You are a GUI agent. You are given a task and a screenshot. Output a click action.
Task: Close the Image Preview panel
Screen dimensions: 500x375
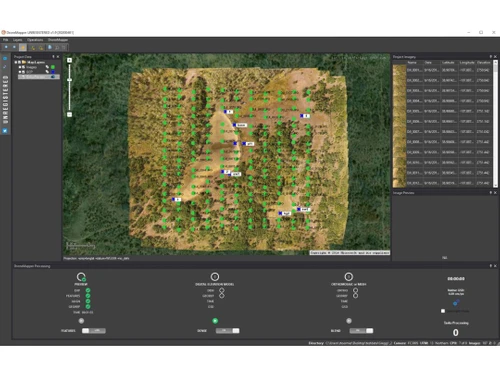(495, 193)
